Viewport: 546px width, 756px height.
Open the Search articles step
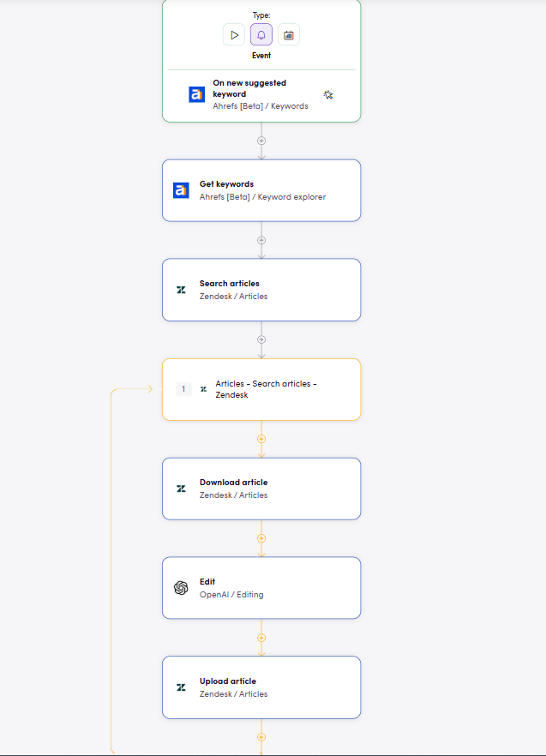click(x=261, y=290)
